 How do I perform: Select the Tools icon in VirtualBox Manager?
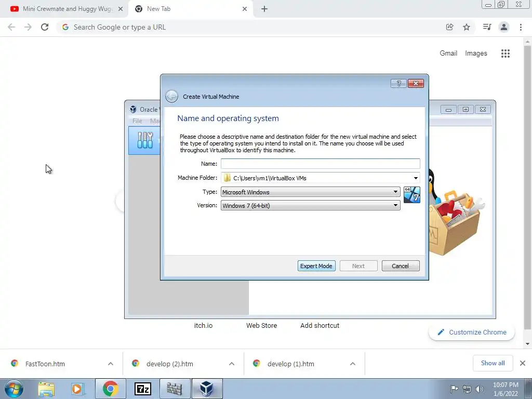[145, 140]
